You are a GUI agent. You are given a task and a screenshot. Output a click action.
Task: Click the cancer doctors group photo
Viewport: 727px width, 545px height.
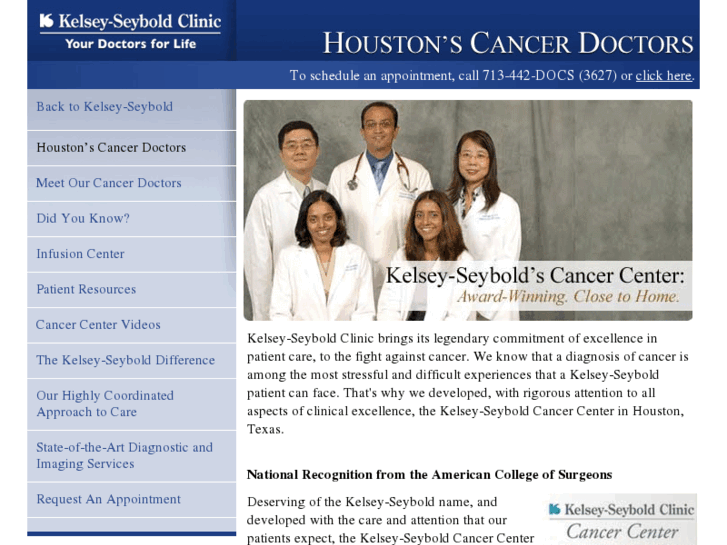[468, 210]
